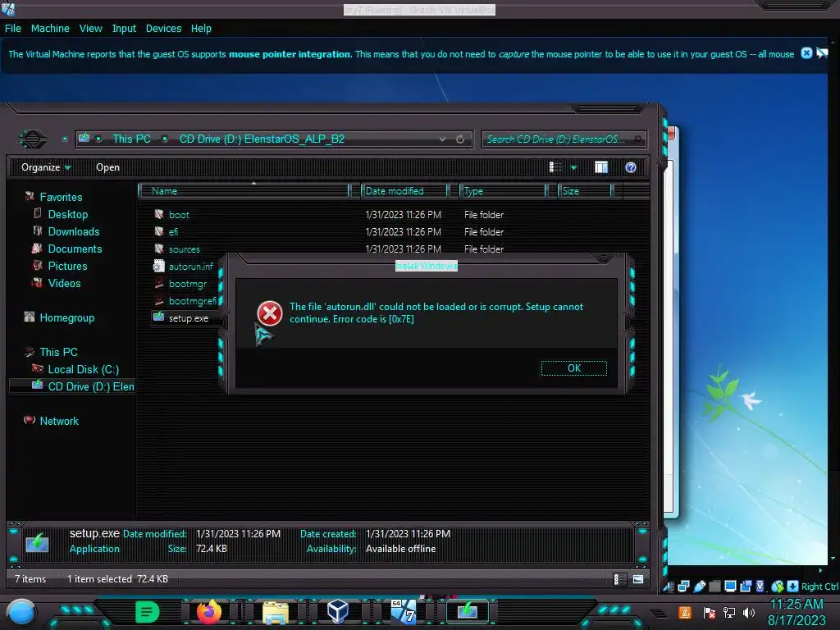
Task: Select This PC in the navigation pane
Action: [x=58, y=352]
